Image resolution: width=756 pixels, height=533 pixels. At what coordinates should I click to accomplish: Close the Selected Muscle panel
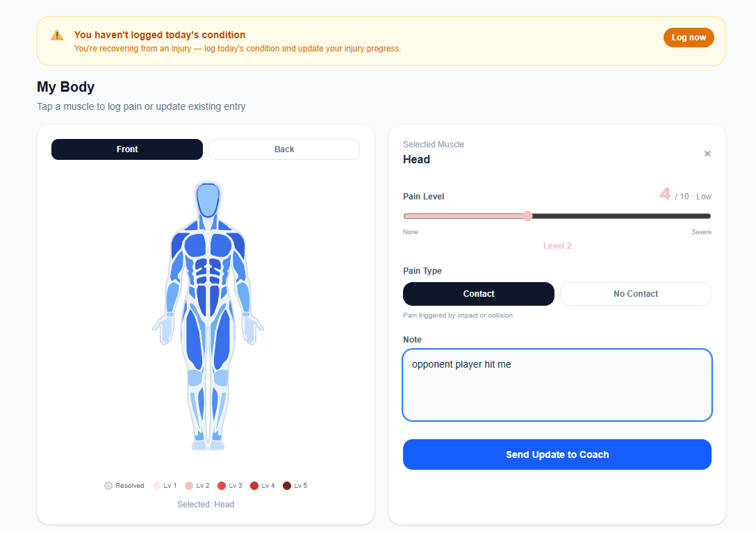pos(707,154)
